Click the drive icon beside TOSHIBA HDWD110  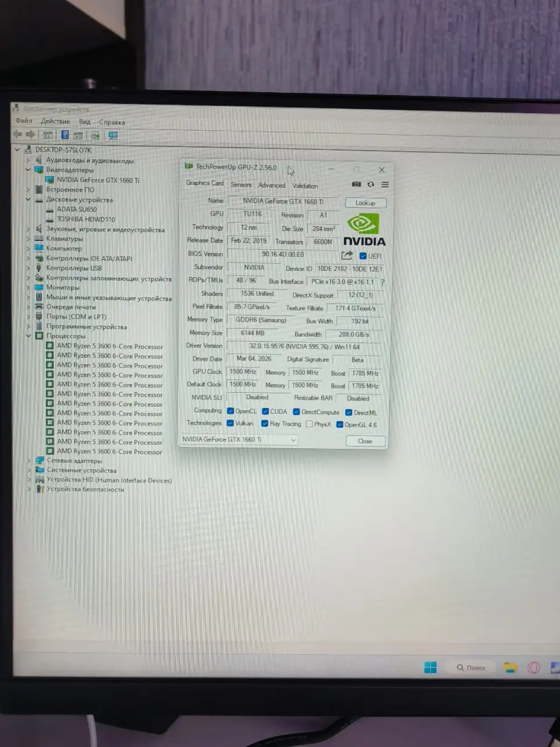[x=50, y=219]
